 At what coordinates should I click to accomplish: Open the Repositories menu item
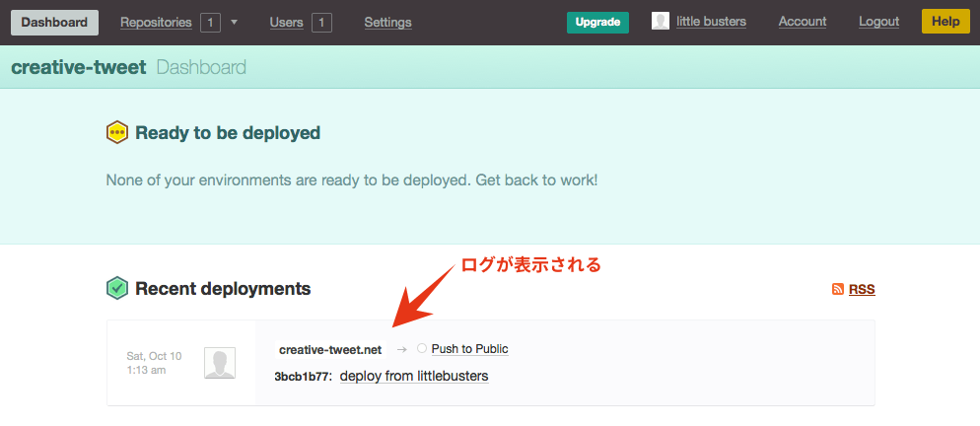pyautogui.click(x=157, y=22)
